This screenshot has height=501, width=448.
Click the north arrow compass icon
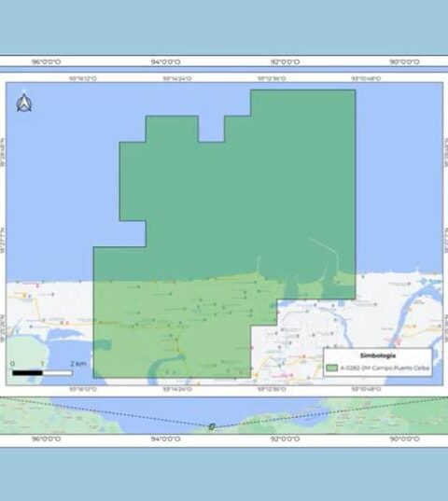pos(24,103)
